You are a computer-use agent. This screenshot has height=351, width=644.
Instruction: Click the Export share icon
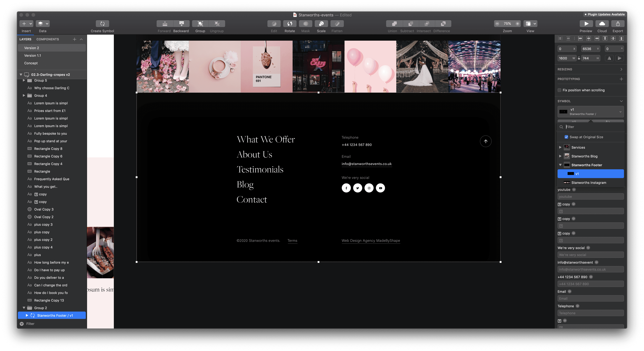[x=617, y=24]
